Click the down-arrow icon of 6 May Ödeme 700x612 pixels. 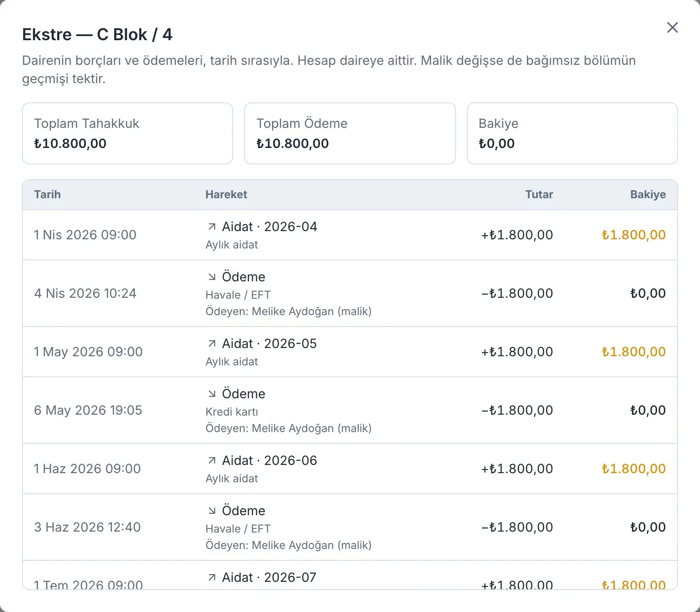(x=212, y=394)
